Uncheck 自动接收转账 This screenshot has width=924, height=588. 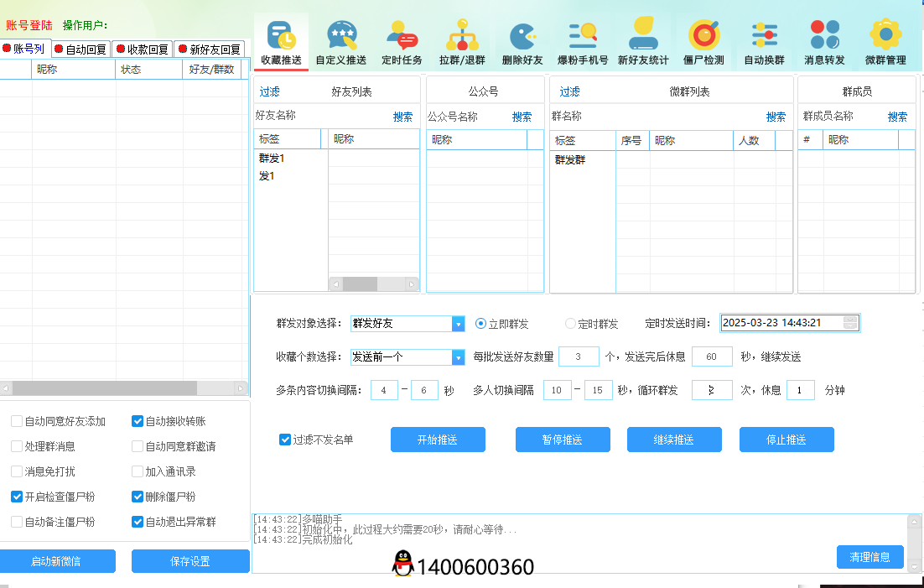tap(138, 421)
